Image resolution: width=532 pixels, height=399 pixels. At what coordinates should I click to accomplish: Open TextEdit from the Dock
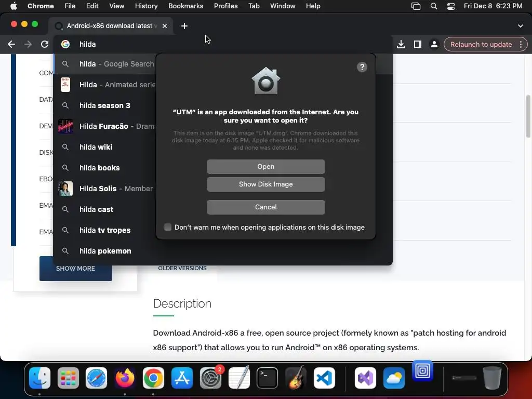239,378
